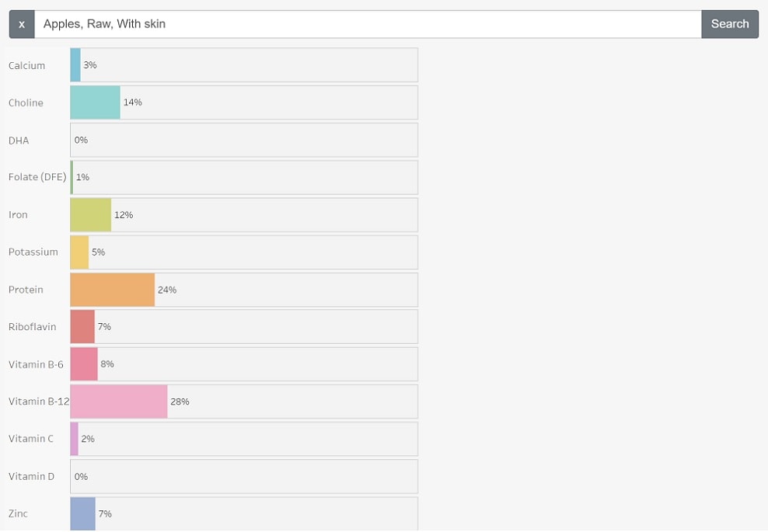Image resolution: width=768 pixels, height=532 pixels.
Task: Click the Protein row label
Action: pyautogui.click(x=26, y=290)
